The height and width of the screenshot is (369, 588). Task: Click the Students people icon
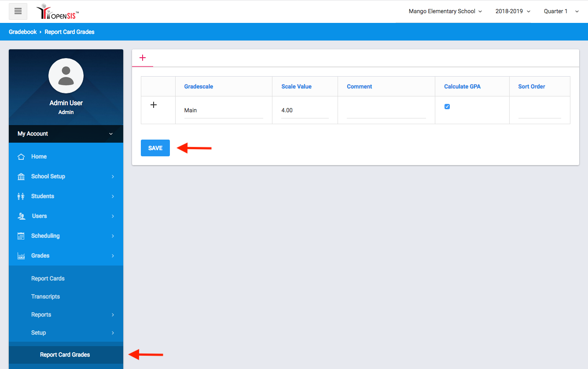pos(21,196)
